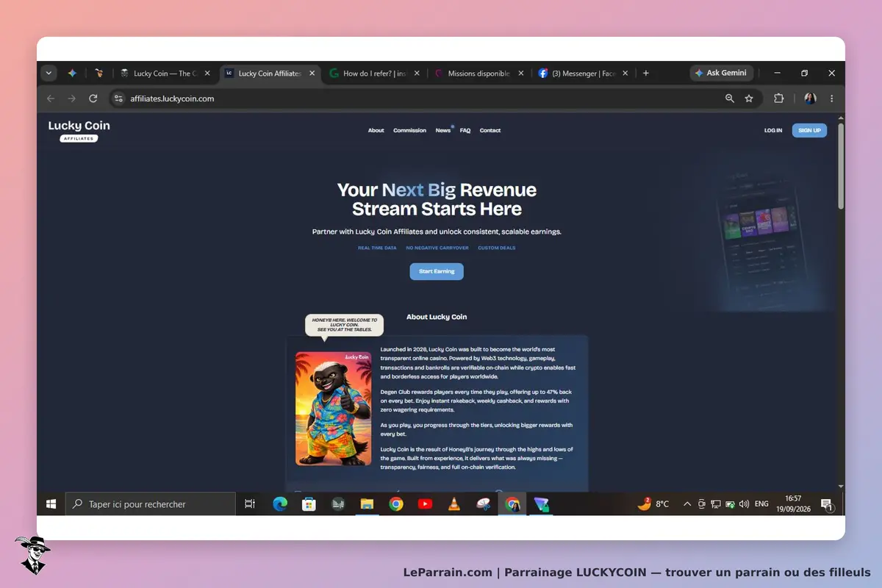The height and width of the screenshot is (588, 882).
Task: Switch to the 'How do I refer?' tab
Action: tap(376, 73)
